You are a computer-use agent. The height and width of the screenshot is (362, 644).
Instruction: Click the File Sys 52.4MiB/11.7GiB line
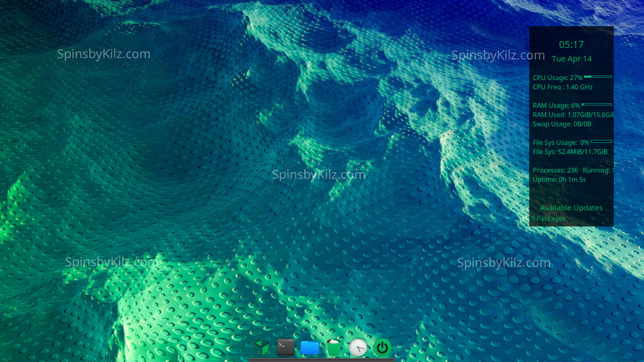[570, 152]
